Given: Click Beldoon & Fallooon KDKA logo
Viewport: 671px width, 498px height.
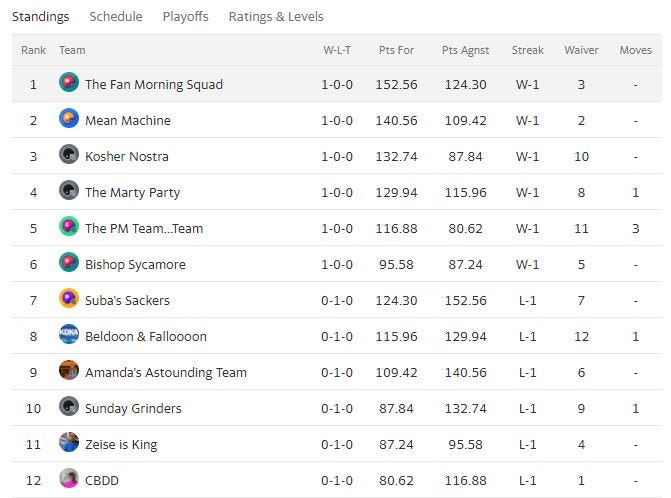Looking at the screenshot, I should (69, 336).
